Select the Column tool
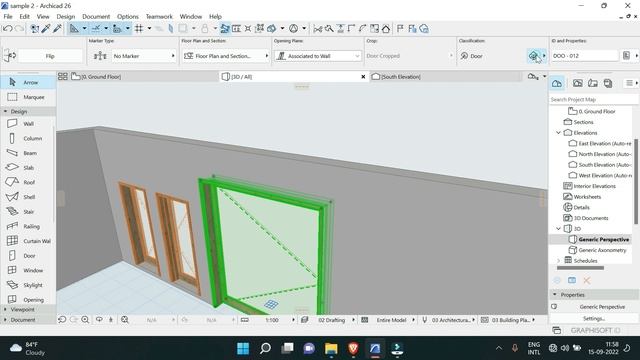 (28, 138)
